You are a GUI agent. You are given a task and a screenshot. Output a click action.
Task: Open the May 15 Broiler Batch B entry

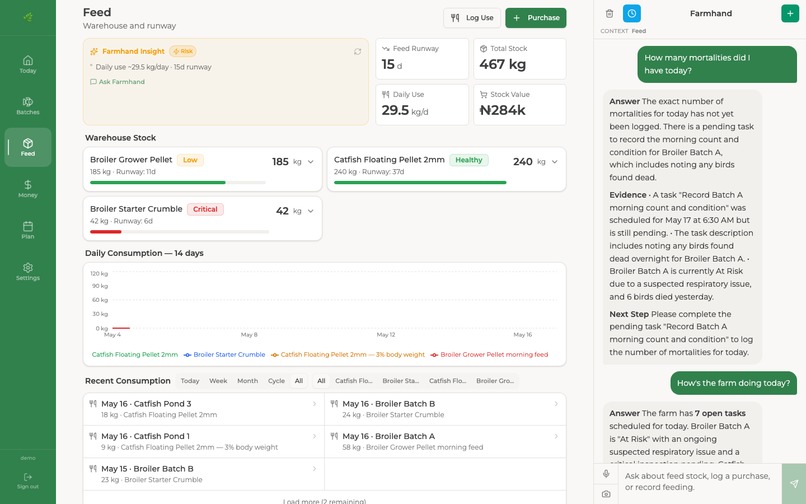204,474
